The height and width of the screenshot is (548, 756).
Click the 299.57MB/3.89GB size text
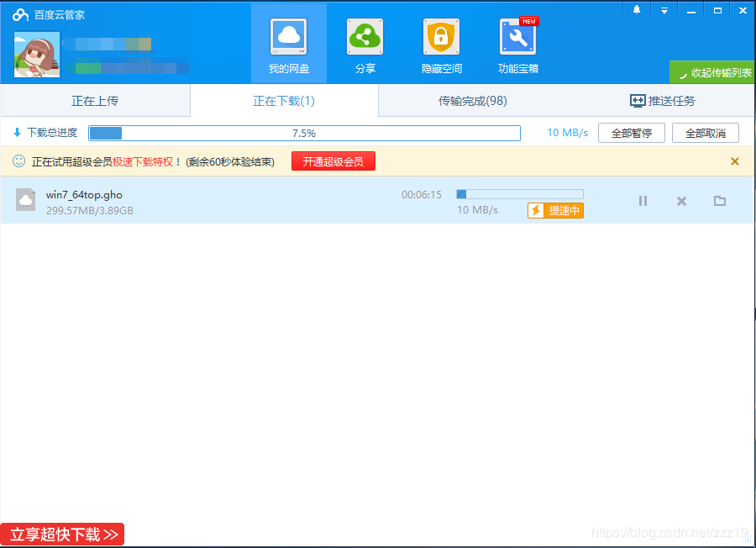(x=90, y=211)
